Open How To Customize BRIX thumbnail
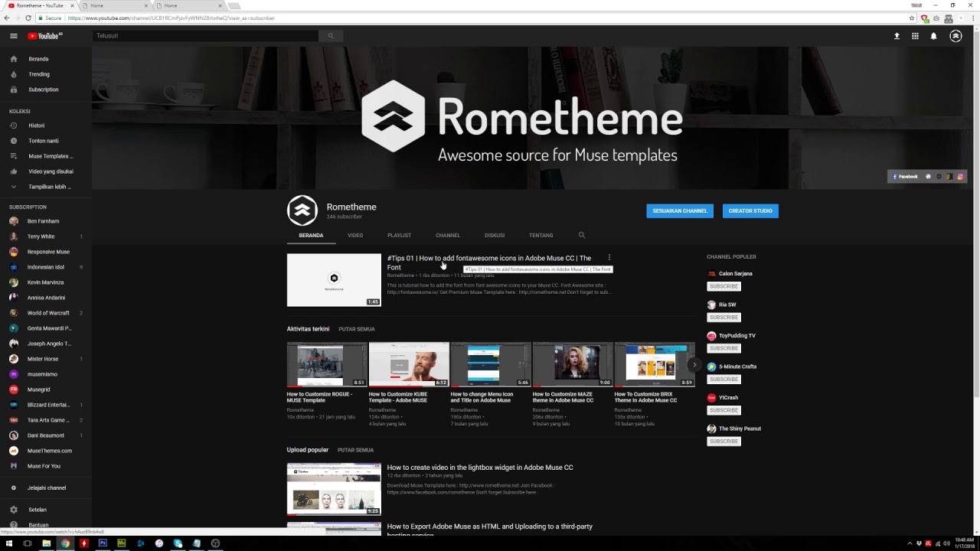Image resolution: width=980 pixels, height=551 pixels. (x=655, y=364)
